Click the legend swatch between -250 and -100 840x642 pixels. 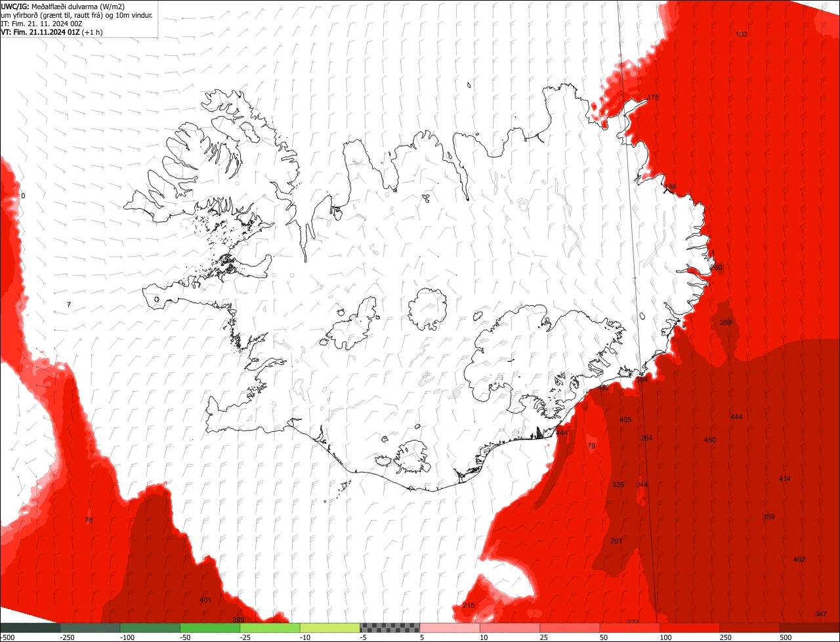[90, 628]
